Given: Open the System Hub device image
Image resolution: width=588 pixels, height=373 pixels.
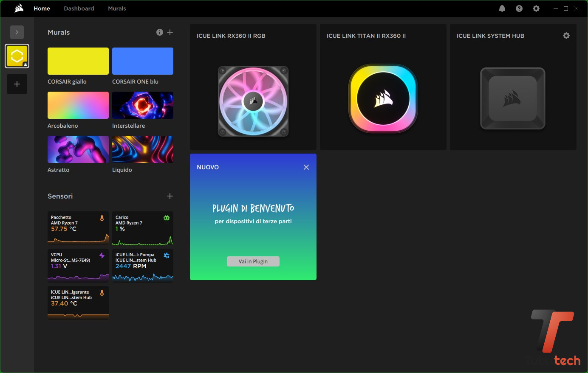Looking at the screenshot, I should coord(513,98).
